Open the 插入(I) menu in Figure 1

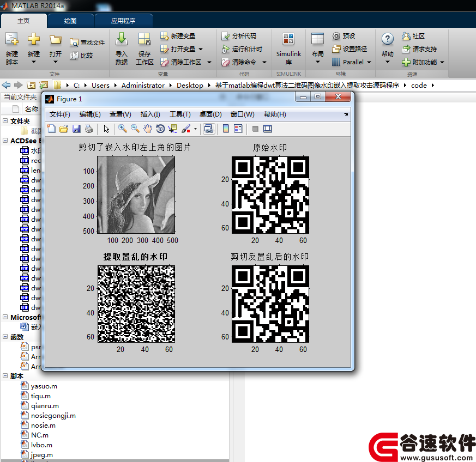tap(150, 114)
